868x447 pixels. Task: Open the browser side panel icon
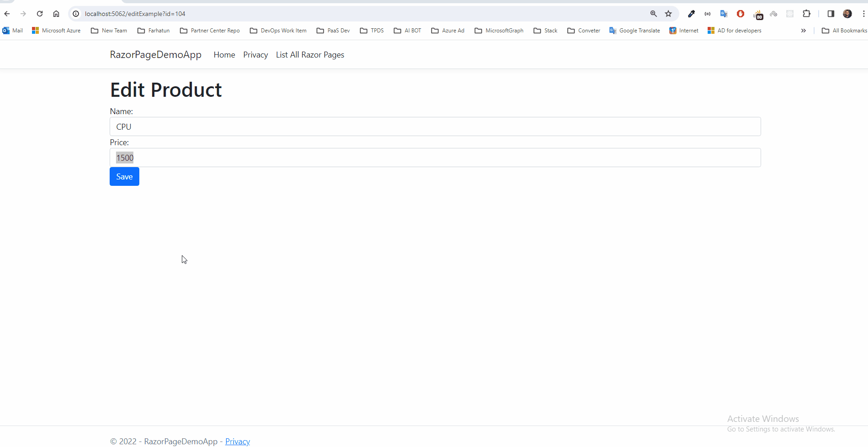(831, 14)
